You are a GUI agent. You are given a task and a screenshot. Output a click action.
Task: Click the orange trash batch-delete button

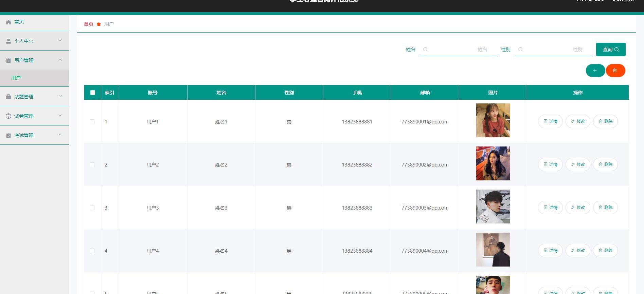click(615, 71)
